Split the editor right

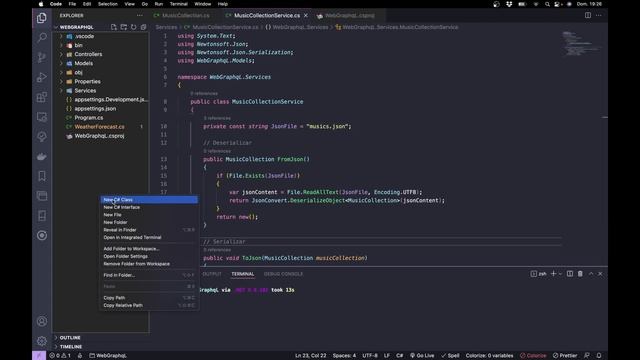[x=588, y=15]
